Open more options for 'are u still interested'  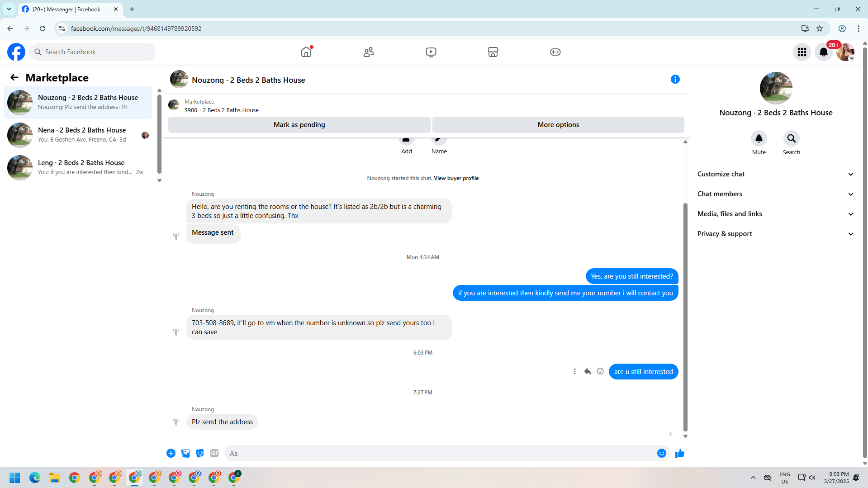click(575, 371)
